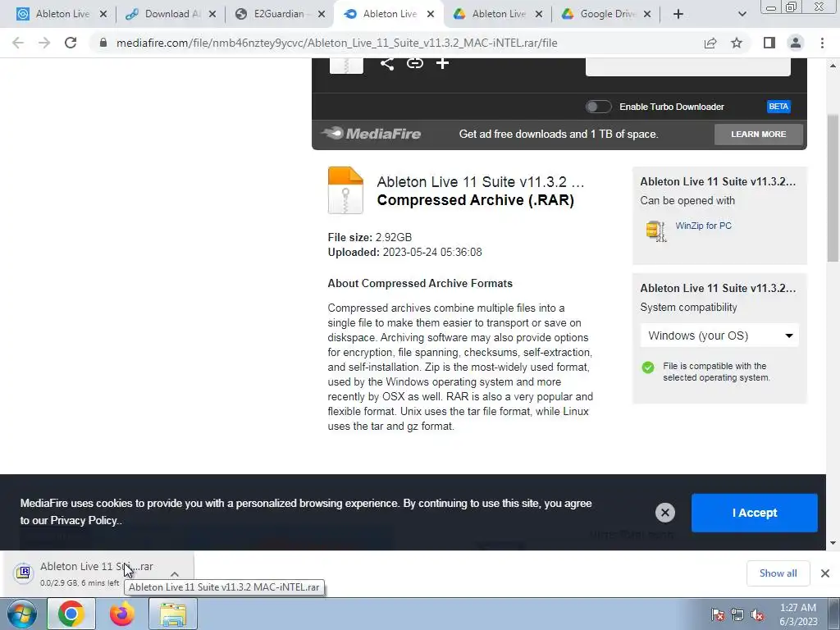Viewport: 840px width, 630px height.
Task: Click the 'File size: 2.92GB' text
Action: (x=370, y=237)
